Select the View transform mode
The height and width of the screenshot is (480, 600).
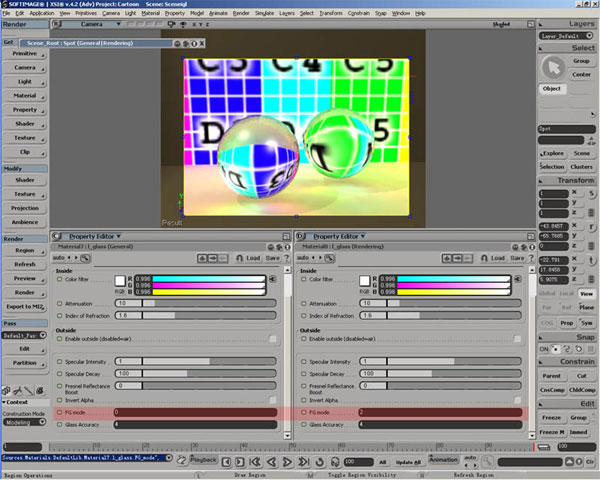tap(586, 294)
